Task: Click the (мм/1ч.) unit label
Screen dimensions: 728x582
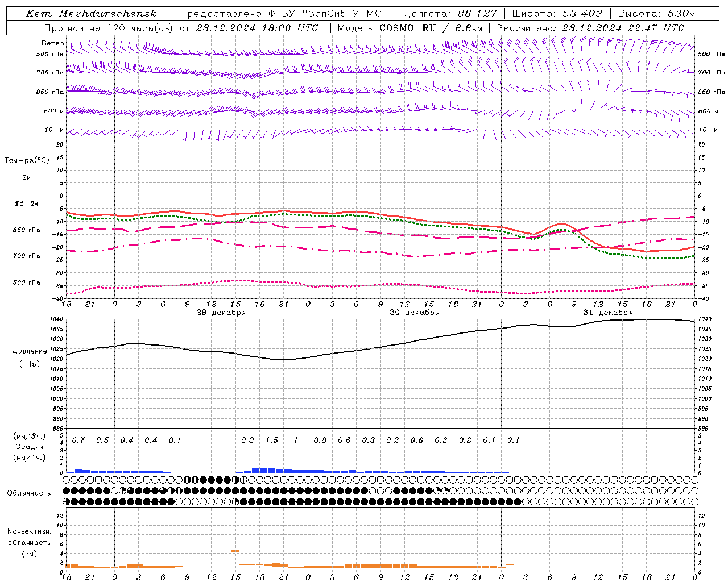Action: click(30, 458)
